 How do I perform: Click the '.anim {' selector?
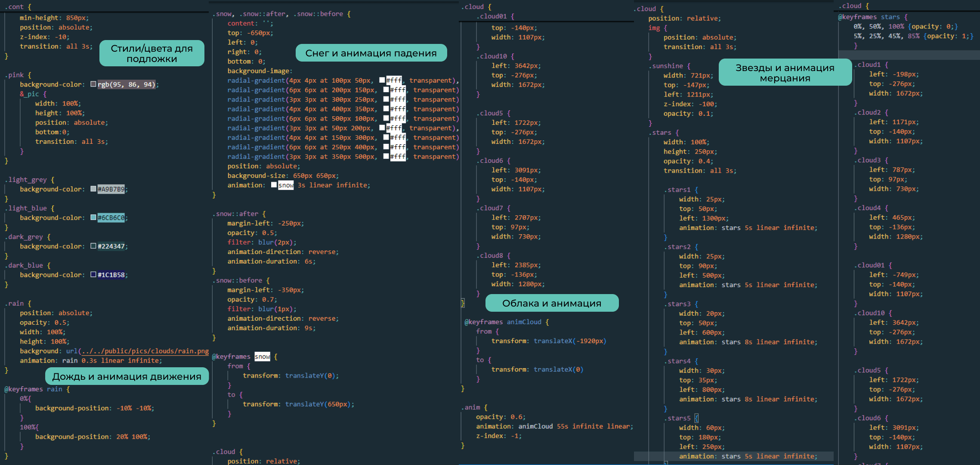[474, 407]
